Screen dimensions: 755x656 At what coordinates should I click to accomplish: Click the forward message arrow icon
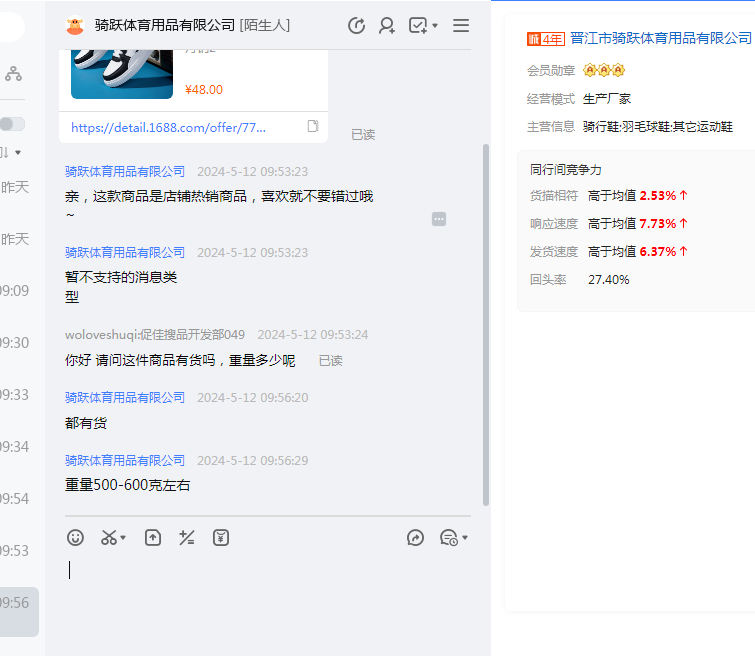coord(415,538)
